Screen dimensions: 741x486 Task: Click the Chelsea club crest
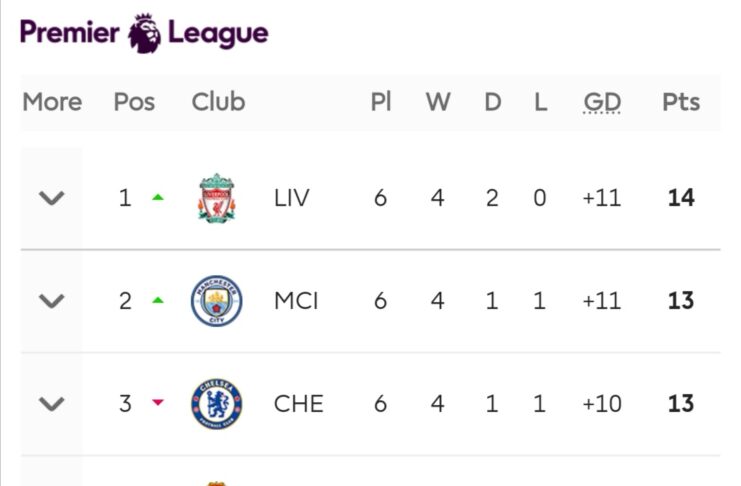click(x=216, y=404)
